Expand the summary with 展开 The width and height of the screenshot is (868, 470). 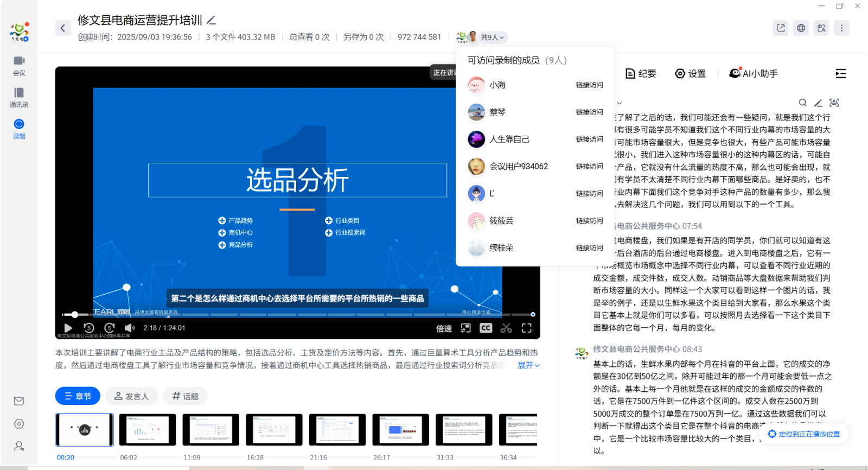[x=528, y=365]
